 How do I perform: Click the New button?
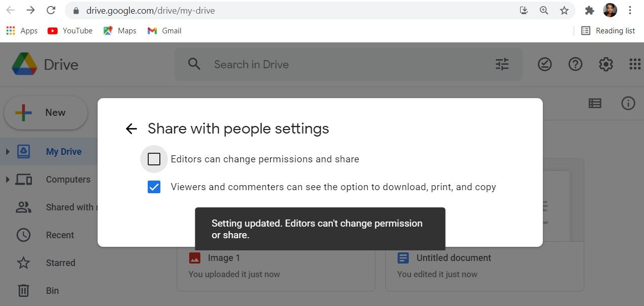click(x=46, y=112)
